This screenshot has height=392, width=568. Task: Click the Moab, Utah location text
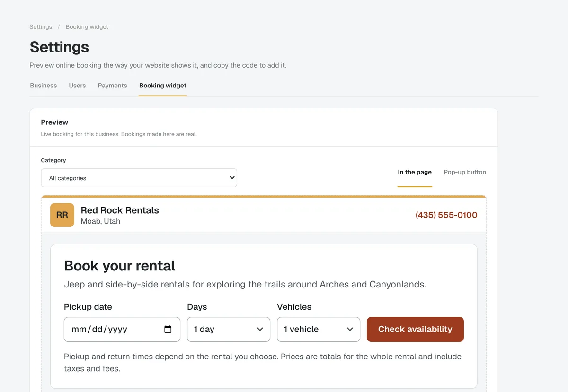coord(100,221)
